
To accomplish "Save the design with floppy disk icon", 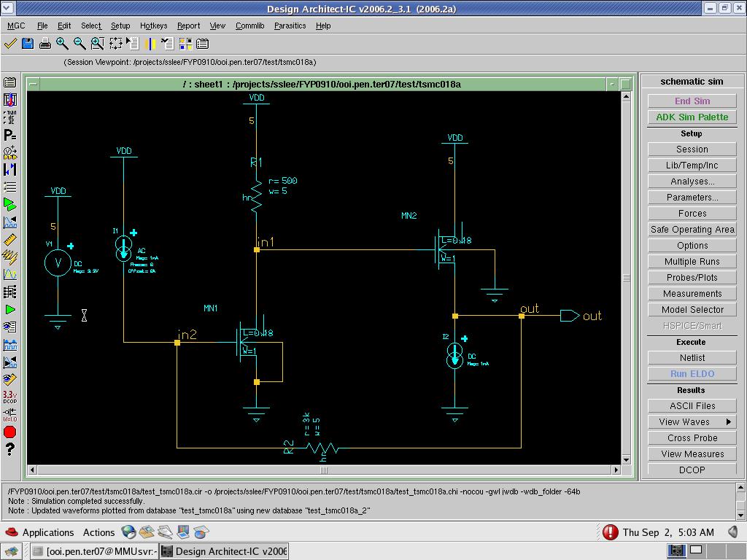I will 28,44.
